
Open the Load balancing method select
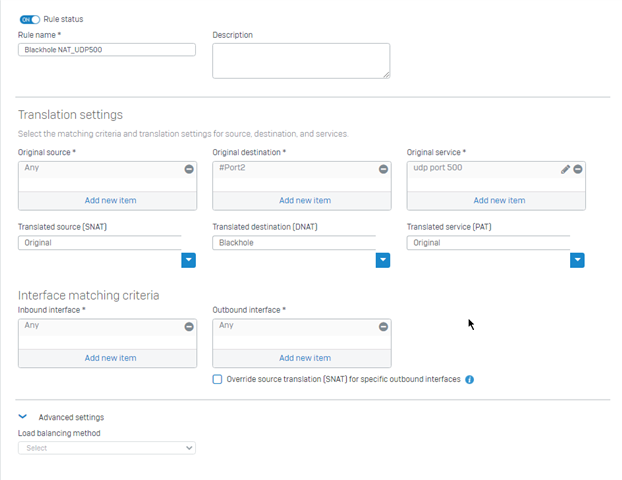point(107,448)
